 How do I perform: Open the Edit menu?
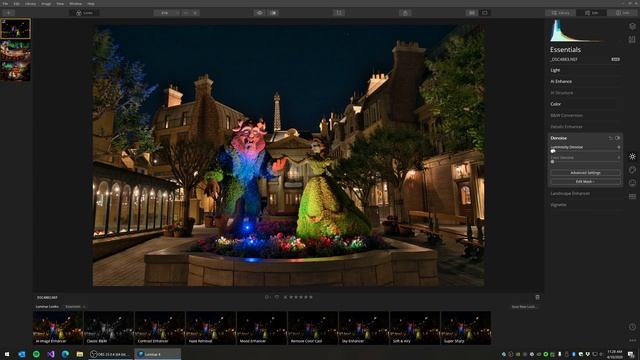pos(17,4)
